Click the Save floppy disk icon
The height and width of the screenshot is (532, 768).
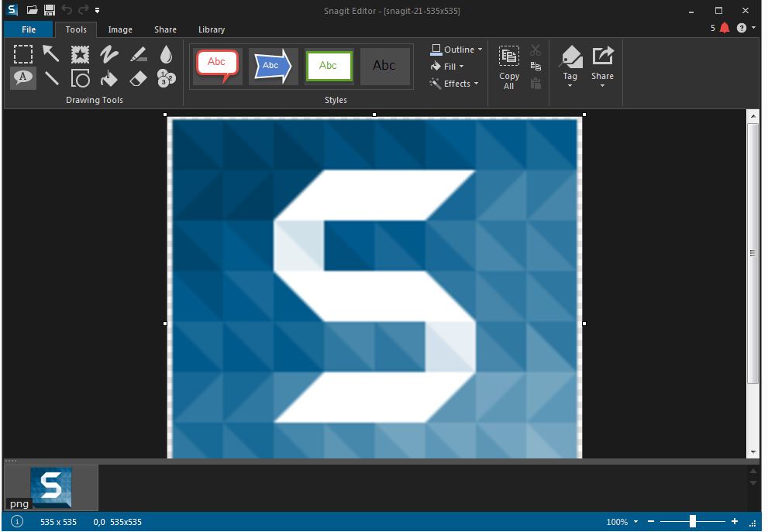(x=50, y=10)
